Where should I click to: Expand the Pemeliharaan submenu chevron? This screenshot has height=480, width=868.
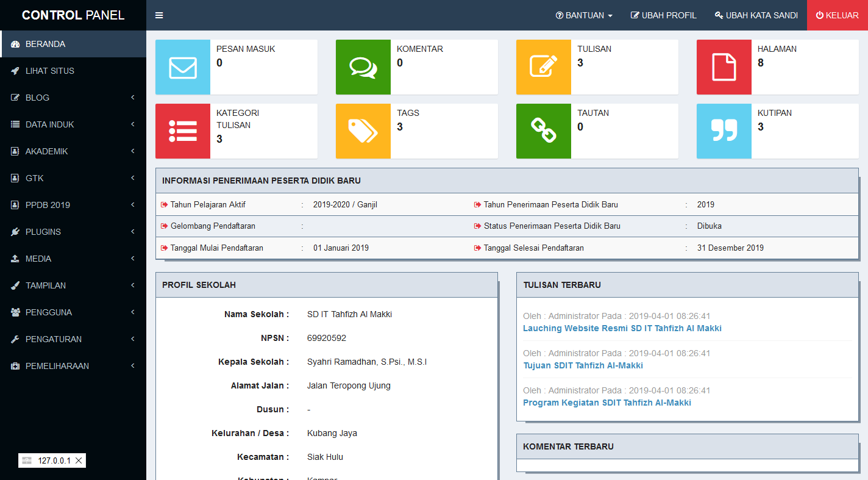pos(133,366)
